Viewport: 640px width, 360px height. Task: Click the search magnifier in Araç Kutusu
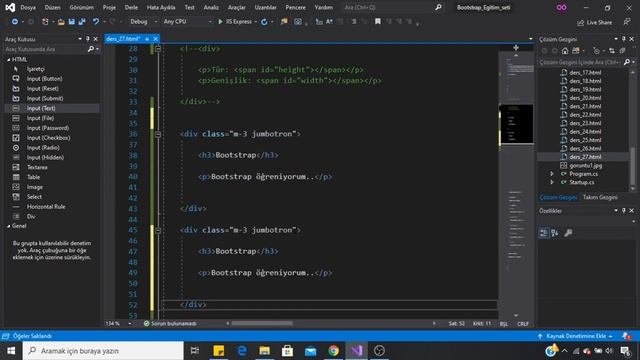(91, 49)
